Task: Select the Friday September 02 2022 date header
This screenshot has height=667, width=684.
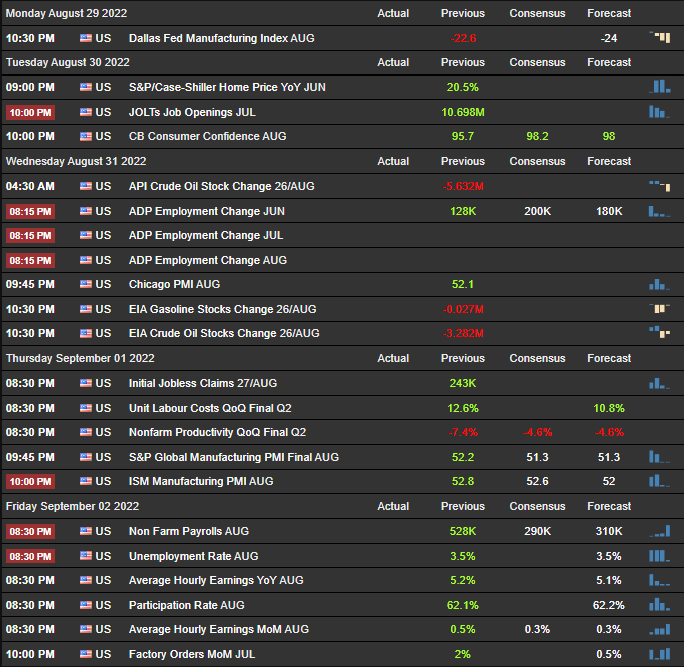Action: [x=72, y=506]
